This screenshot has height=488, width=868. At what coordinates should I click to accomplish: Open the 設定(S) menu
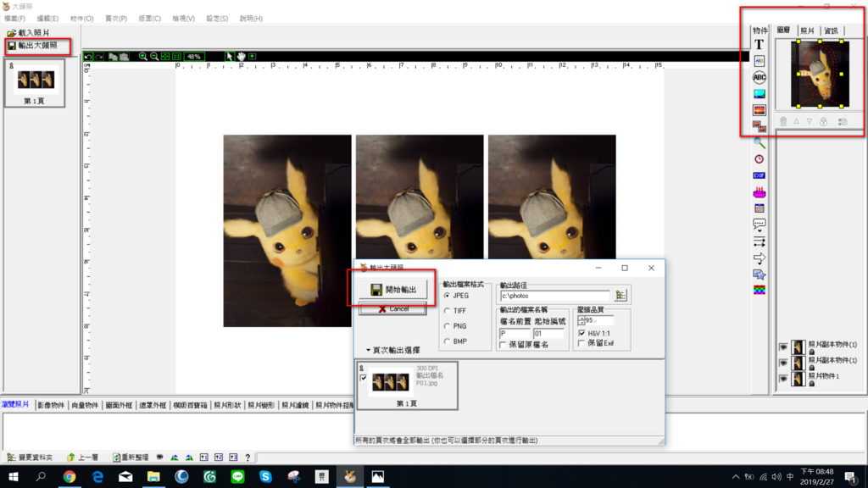pos(217,19)
